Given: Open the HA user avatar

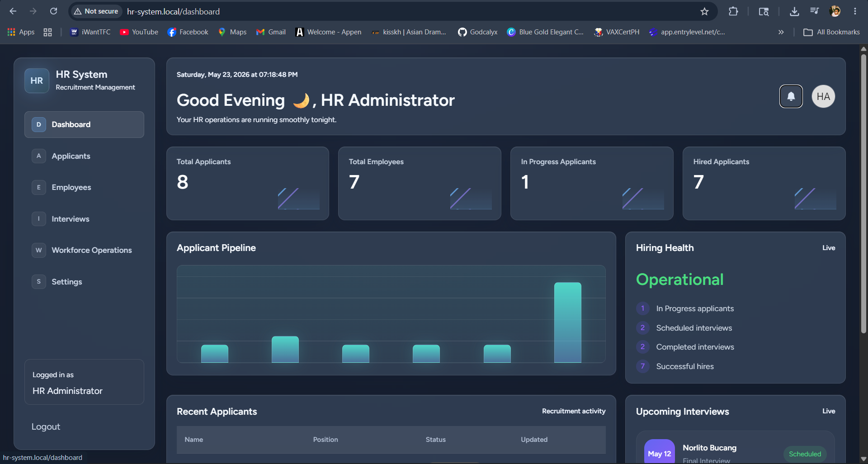Looking at the screenshot, I should click(823, 96).
